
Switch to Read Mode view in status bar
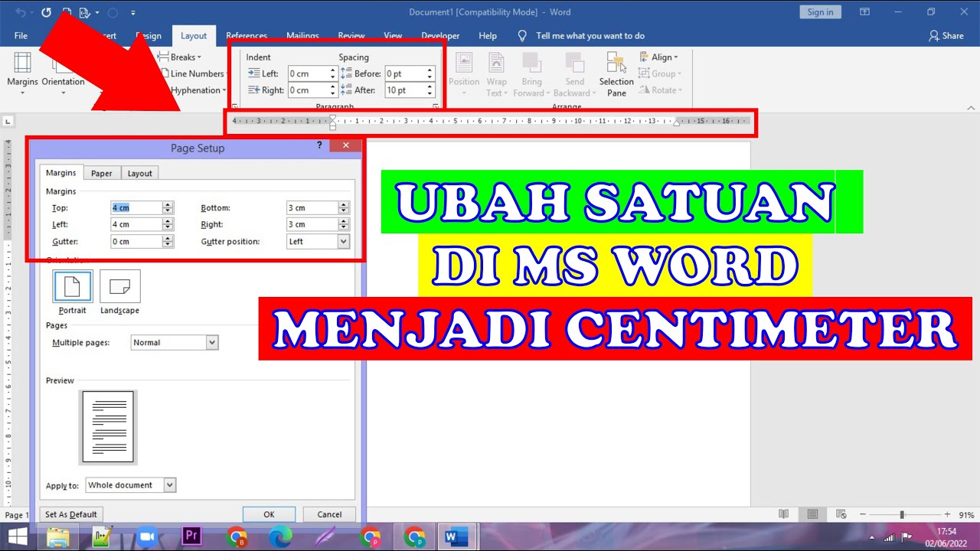pyautogui.click(x=783, y=514)
